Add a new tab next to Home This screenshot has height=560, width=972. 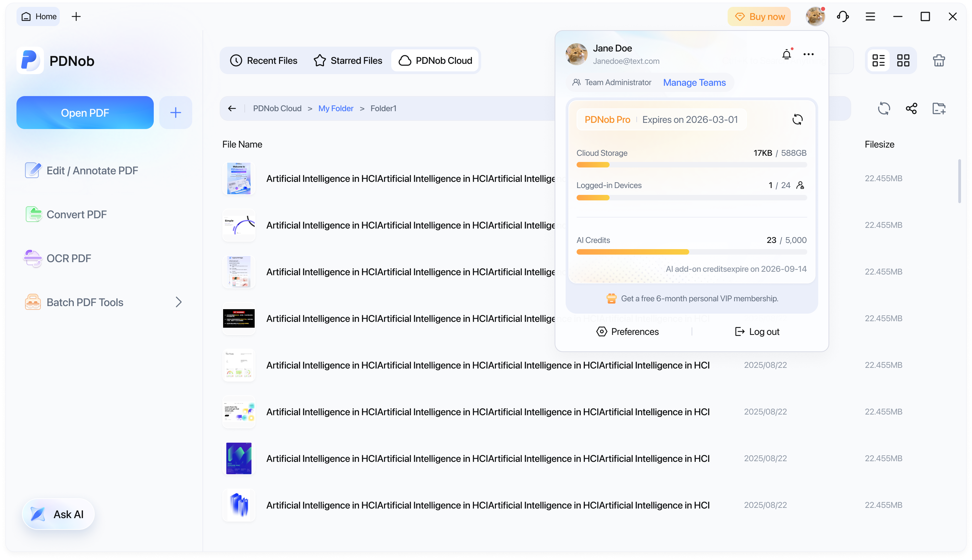click(76, 16)
